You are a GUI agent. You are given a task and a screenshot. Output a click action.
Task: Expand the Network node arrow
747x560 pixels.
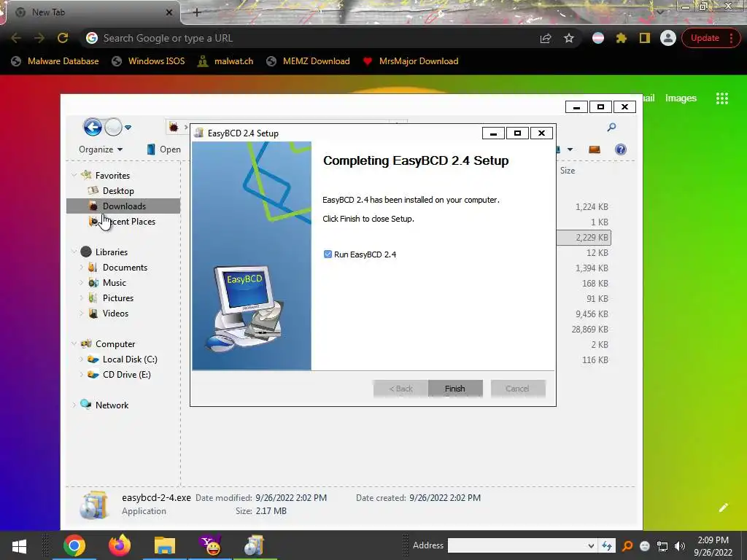coord(74,405)
